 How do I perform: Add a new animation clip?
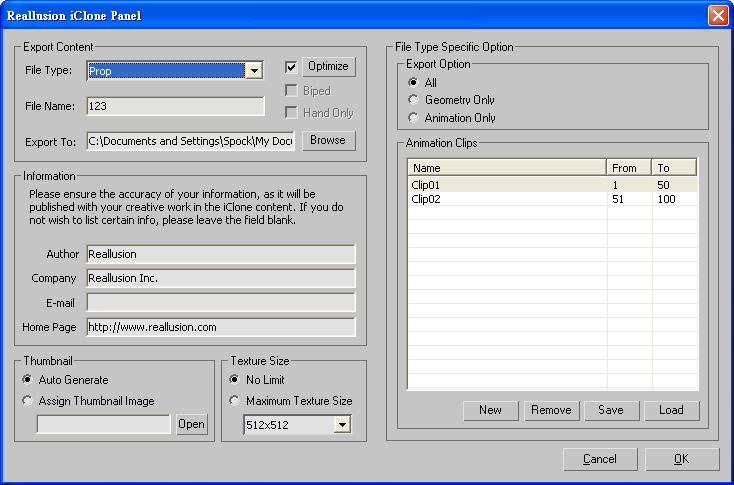click(x=490, y=410)
